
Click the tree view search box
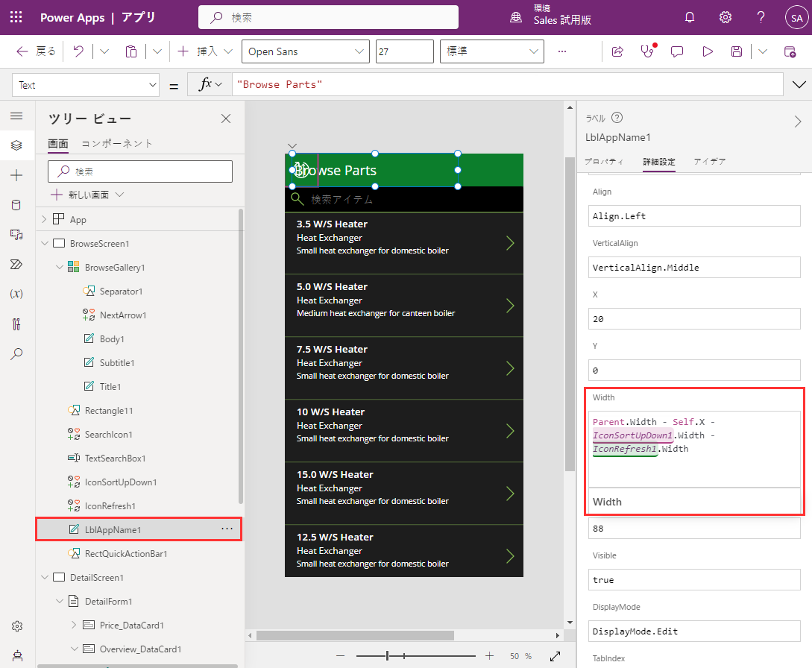pos(140,171)
